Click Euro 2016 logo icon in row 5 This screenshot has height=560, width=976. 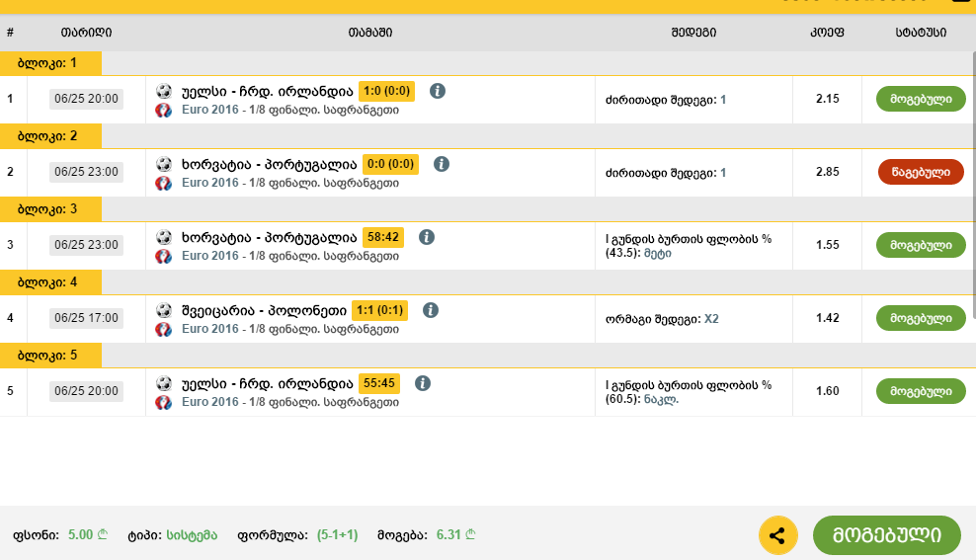pos(164,403)
